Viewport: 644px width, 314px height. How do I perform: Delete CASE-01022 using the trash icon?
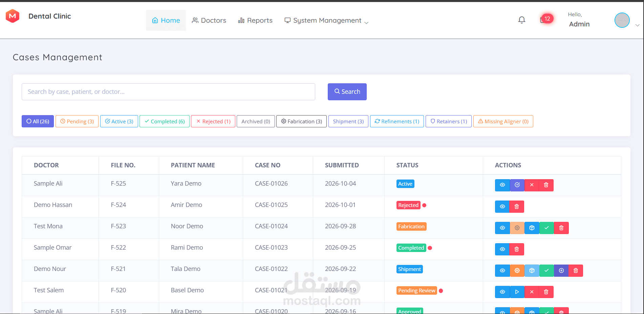click(576, 270)
